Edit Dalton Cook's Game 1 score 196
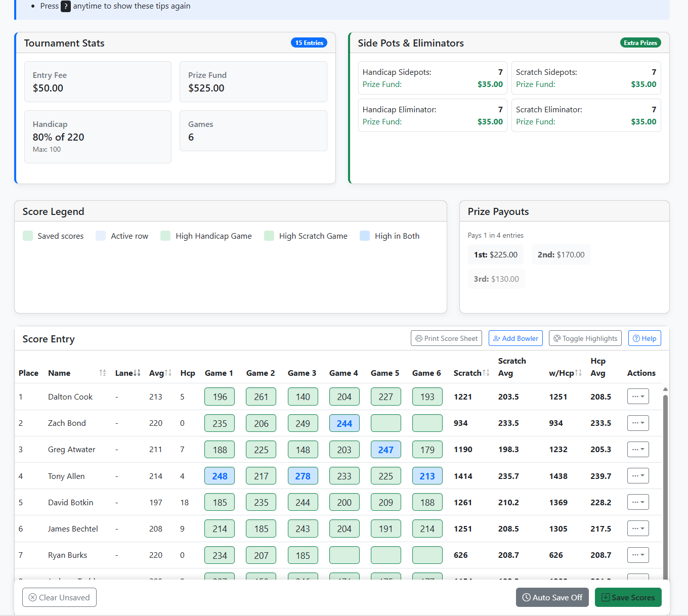Screen dimensions: 688x616 pyautogui.click(x=220, y=397)
